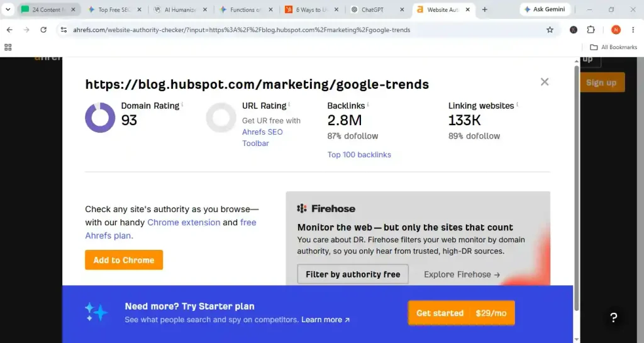644x343 pixels.
Task: Switch to the ChatGPT tab
Action: [x=377, y=9]
